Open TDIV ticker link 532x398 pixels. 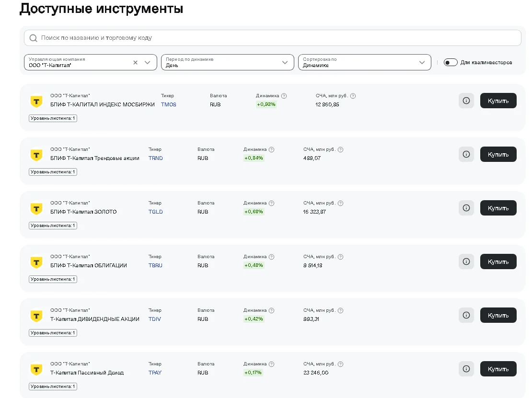click(x=155, y=319)
